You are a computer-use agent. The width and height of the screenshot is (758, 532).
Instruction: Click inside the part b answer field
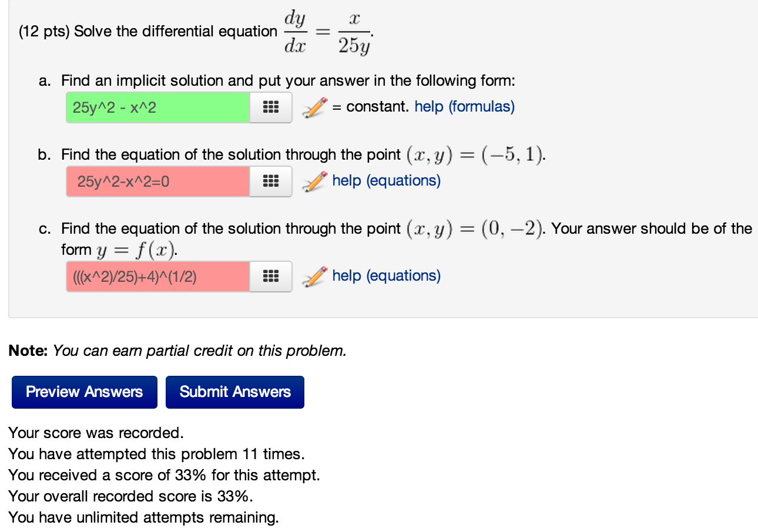tap(157, 181)
